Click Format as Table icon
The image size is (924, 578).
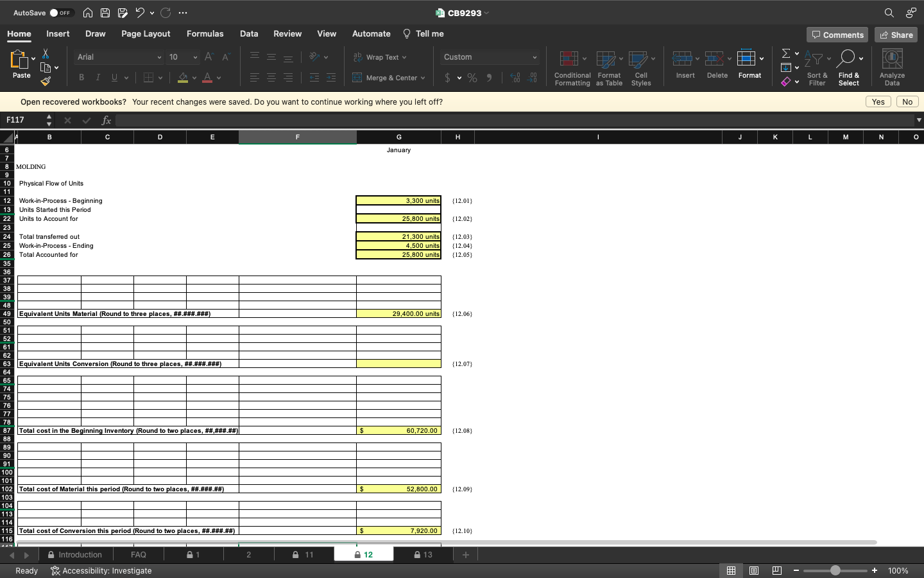pyautogui.click(x=609, y=68)
